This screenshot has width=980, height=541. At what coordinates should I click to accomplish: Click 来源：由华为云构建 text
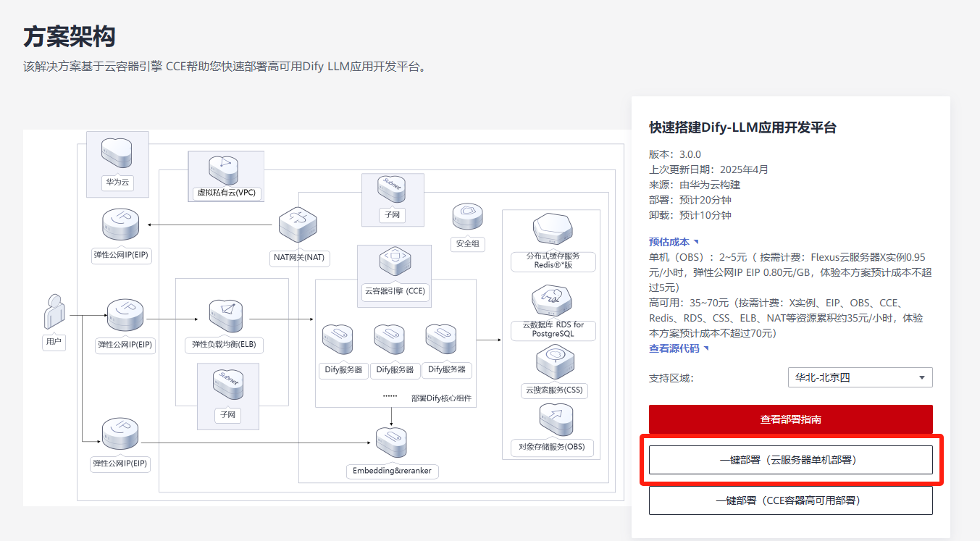coord(695,185)
